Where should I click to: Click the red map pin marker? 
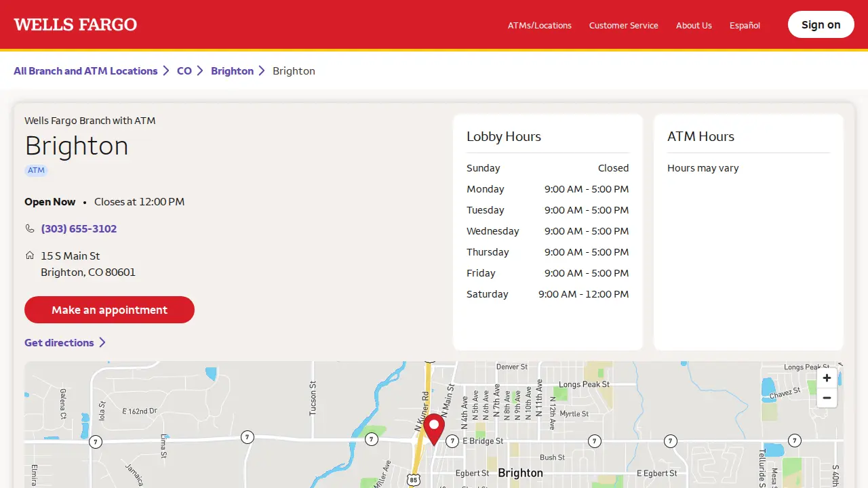tap(434, 430)
